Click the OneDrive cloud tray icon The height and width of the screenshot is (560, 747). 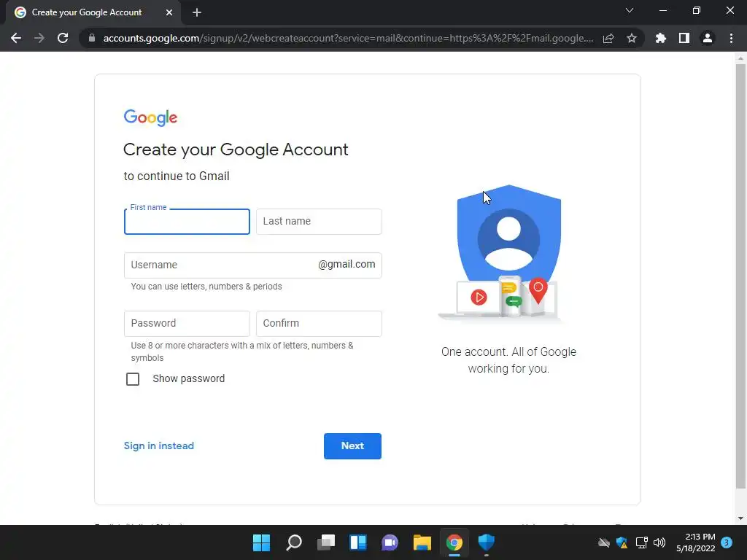[603, 542]
